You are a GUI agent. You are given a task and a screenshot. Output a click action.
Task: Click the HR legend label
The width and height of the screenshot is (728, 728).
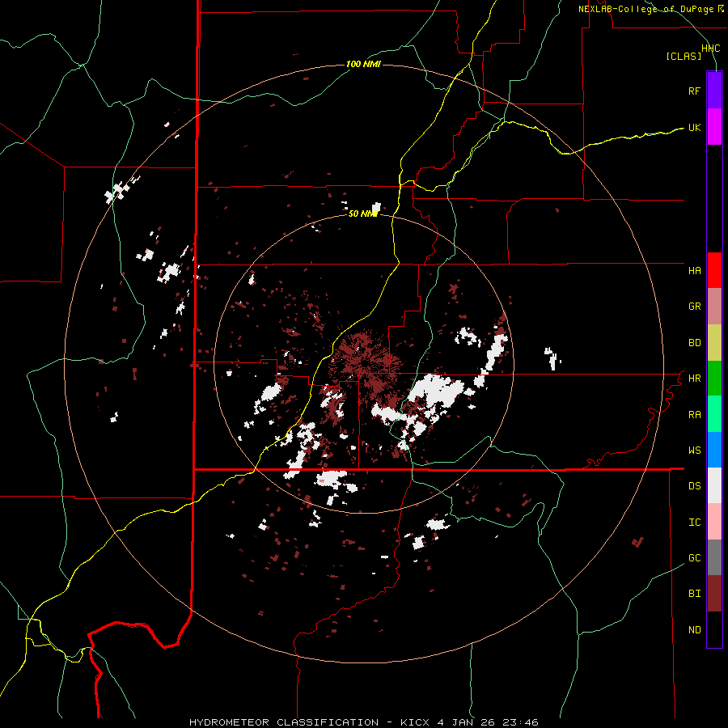(x=694, y=379)
